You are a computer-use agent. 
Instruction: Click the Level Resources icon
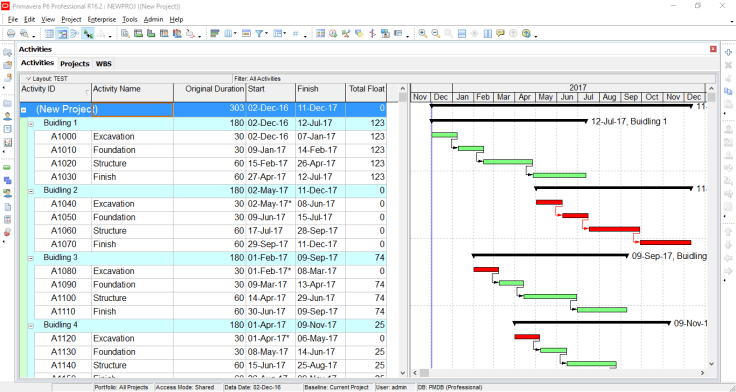pos(346,33)
